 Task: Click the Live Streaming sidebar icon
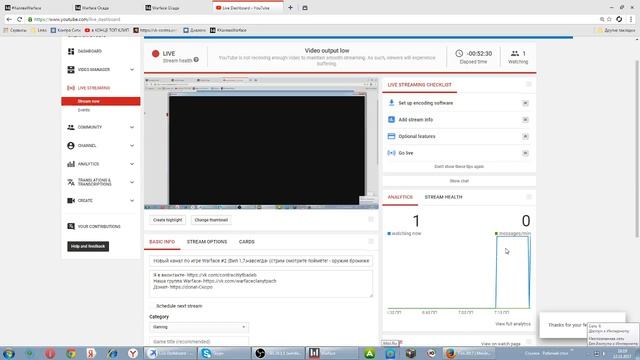pyautogui.click(x=71, y=88)
